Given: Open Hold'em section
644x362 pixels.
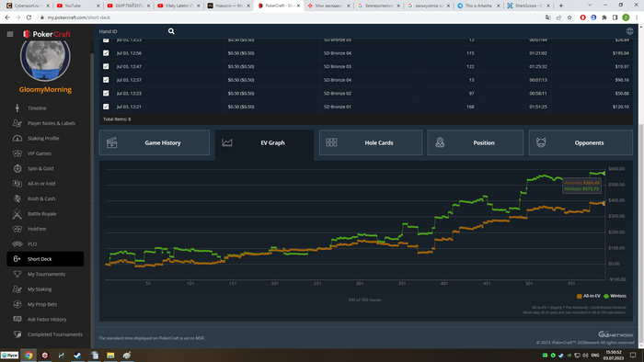Looking at the screenshot, I should (x=37, y=229).
